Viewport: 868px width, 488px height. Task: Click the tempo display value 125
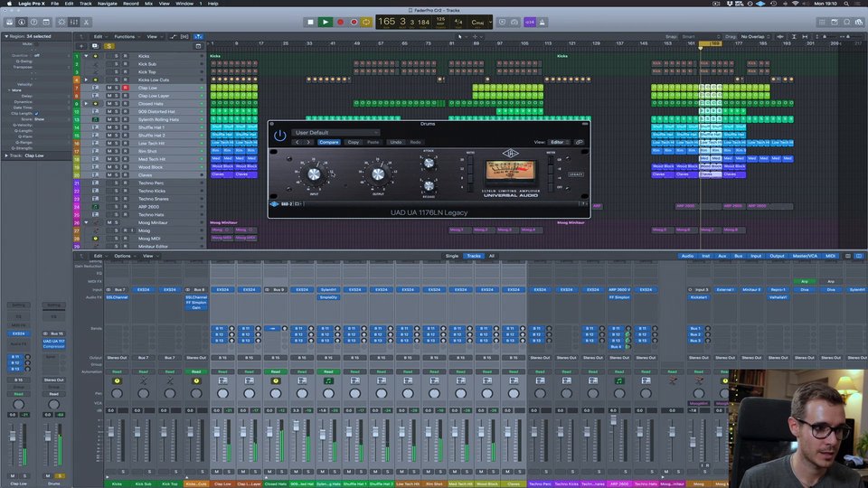coord(440,19)
